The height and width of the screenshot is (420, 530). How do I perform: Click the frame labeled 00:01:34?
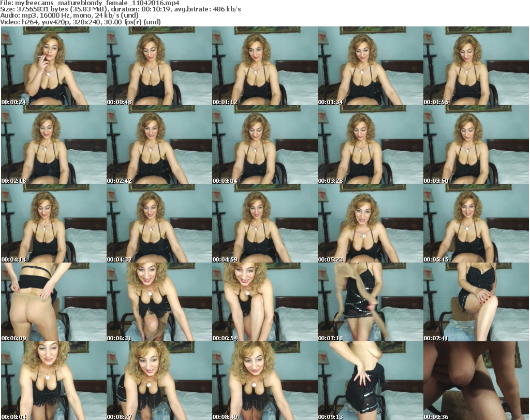[x=370, y=66]
